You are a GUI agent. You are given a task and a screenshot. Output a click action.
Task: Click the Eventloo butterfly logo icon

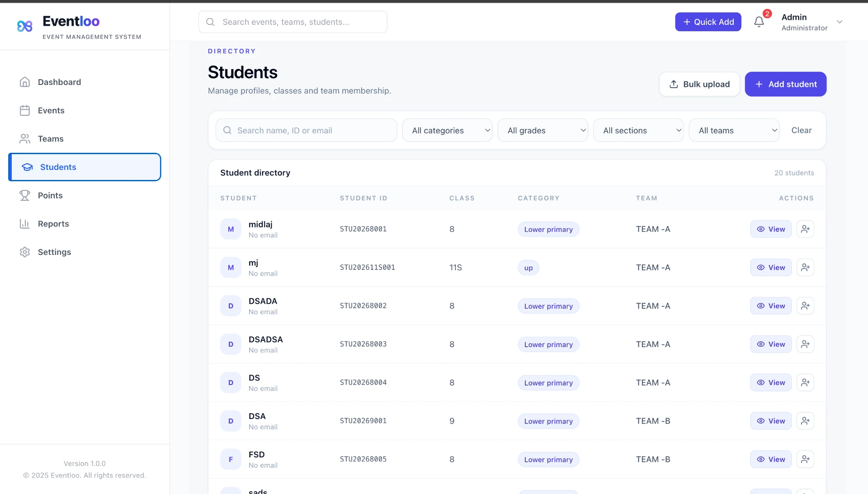point(25,26)
